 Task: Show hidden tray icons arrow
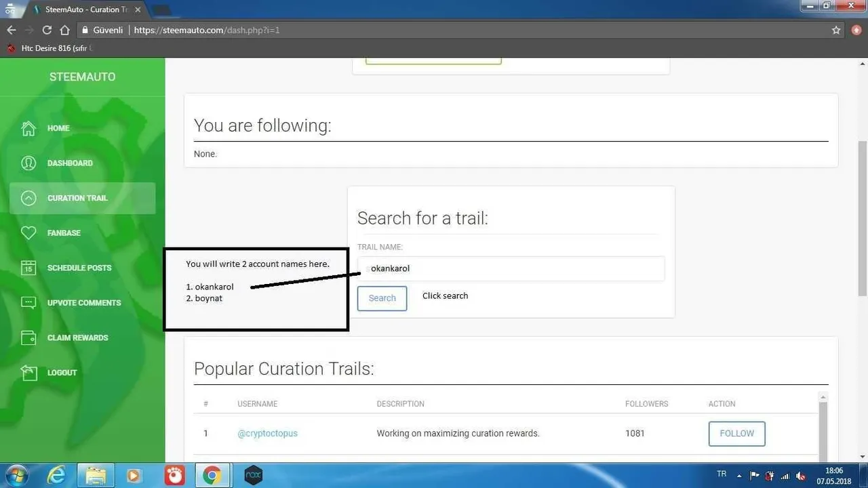(739, 475)
